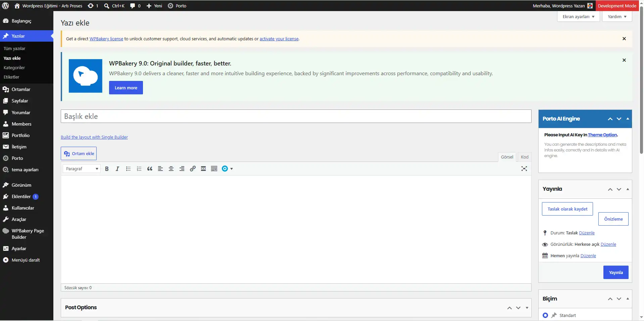Viewport: 644px width, 321px height.
Task: Open the WPBakery license link
Action: pos(106,39)
